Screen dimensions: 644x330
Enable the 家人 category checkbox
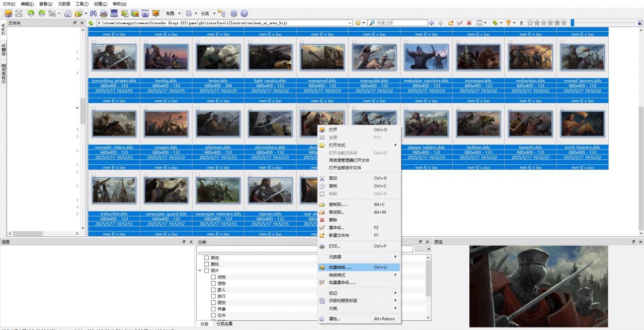[x=213, y=290]
